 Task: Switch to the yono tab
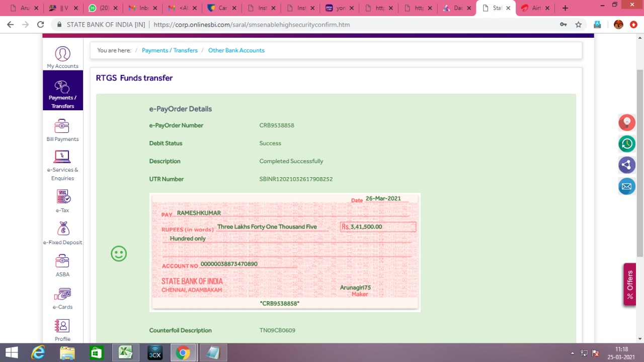[x=340, y=8]
